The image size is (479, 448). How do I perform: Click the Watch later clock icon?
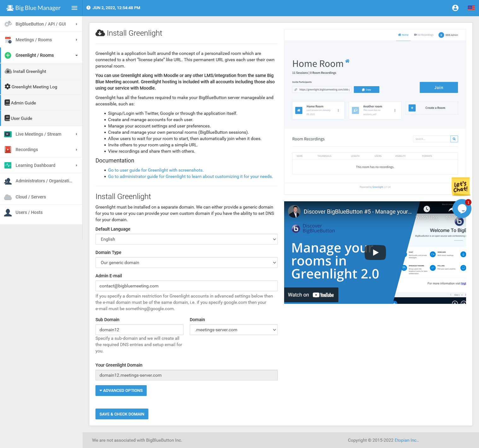coord(427,209)
